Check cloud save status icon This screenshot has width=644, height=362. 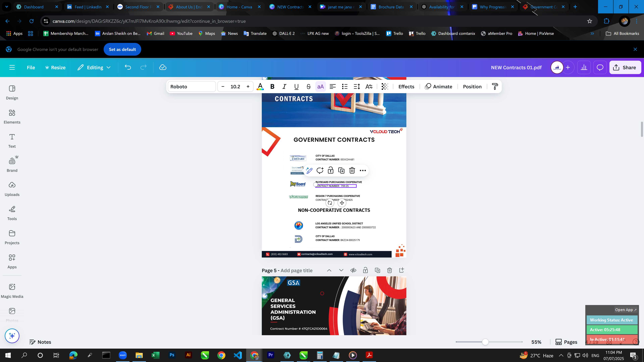[163, 67]
